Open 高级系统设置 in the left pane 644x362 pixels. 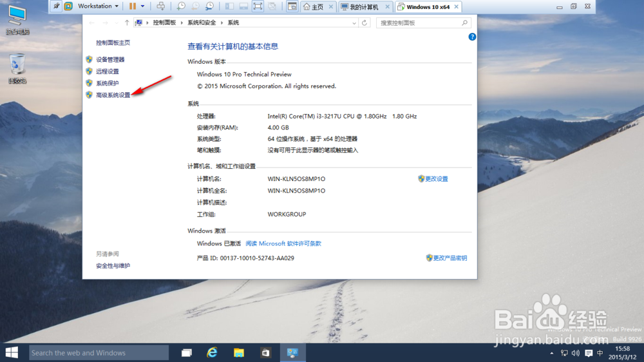[113, 95]
